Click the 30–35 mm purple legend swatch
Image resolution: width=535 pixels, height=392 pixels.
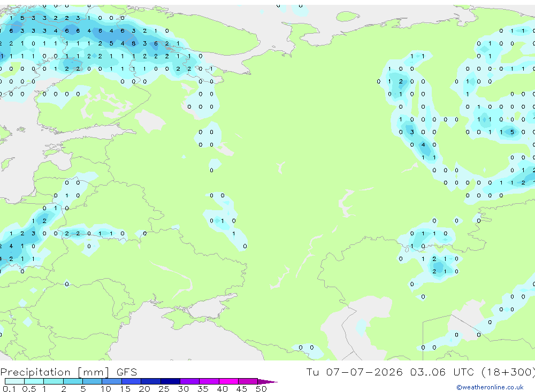tap(190, 381)
